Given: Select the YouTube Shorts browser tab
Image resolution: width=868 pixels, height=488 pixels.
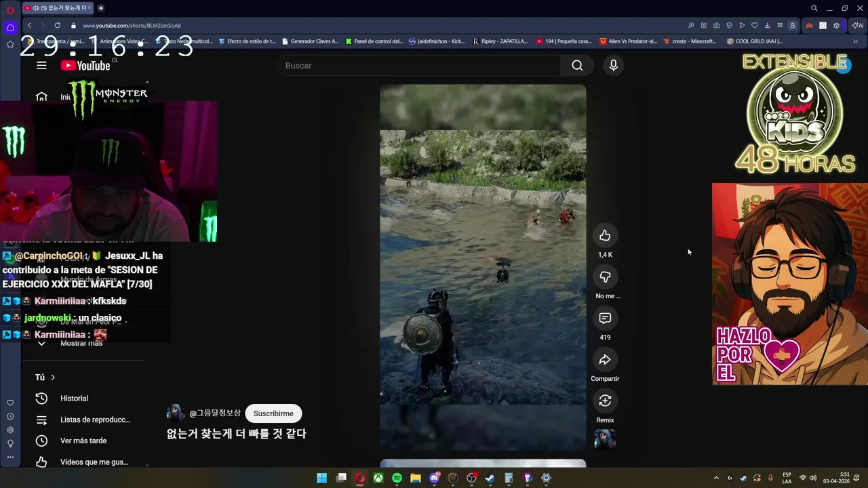Looking at the screenshot, I should point(58,8).
